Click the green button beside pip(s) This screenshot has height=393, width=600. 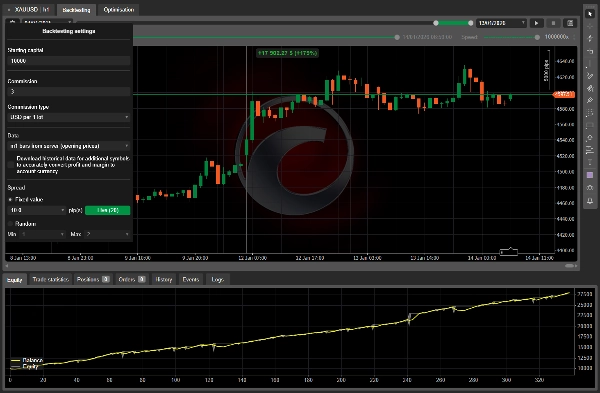(108, 210)
